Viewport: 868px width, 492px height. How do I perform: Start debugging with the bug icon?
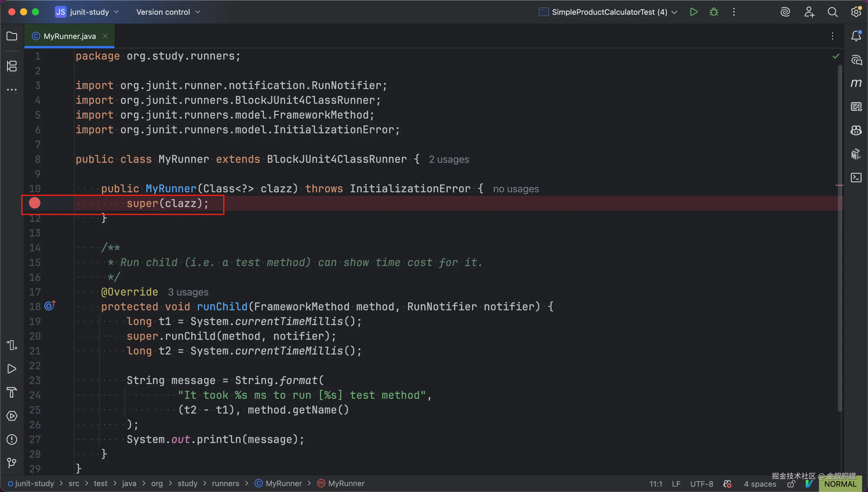pyautogui.click(x=714, y=12)
